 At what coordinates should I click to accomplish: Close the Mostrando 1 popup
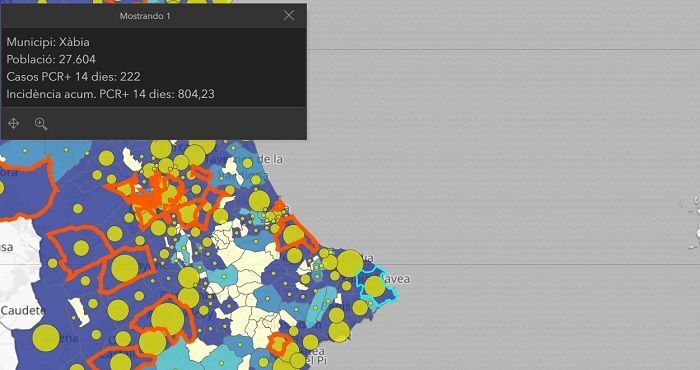click(289, 16)
